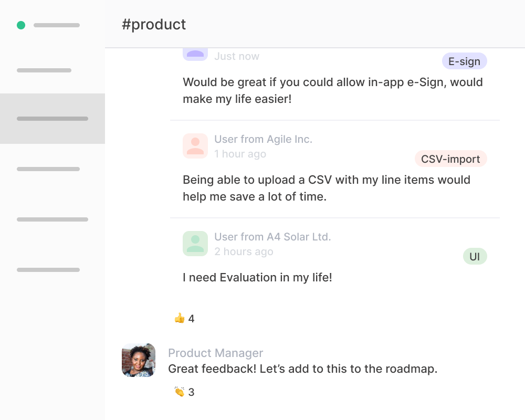Select the highlighted sidebar channel item
Screen dimensions: 525x420
click(52, 119)
